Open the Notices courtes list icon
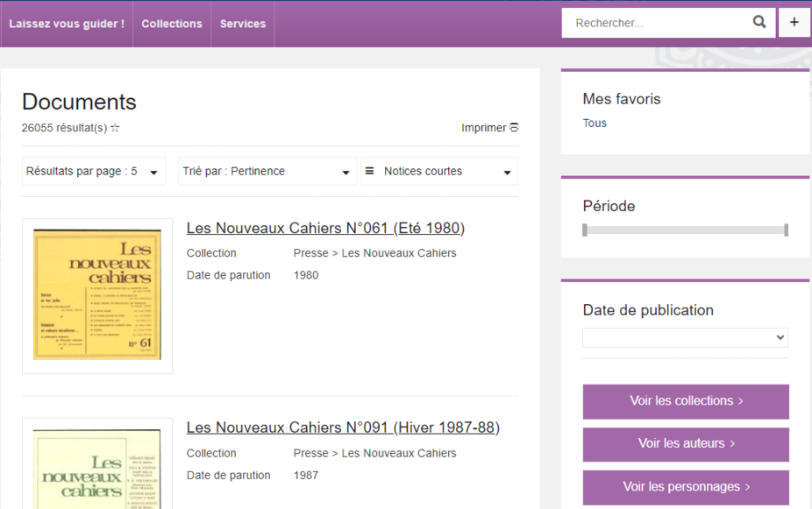812x509 pixels. 369,171
